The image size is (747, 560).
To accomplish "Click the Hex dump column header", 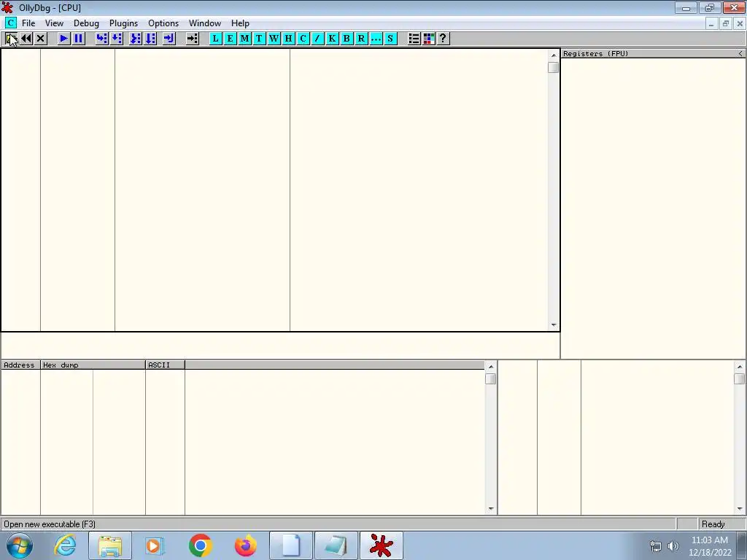I will pyautogui.click(x=93, y=365).
